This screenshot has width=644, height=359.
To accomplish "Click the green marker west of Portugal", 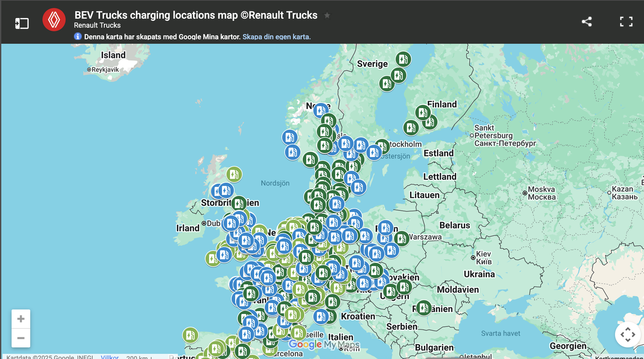I will pos(190,335).
